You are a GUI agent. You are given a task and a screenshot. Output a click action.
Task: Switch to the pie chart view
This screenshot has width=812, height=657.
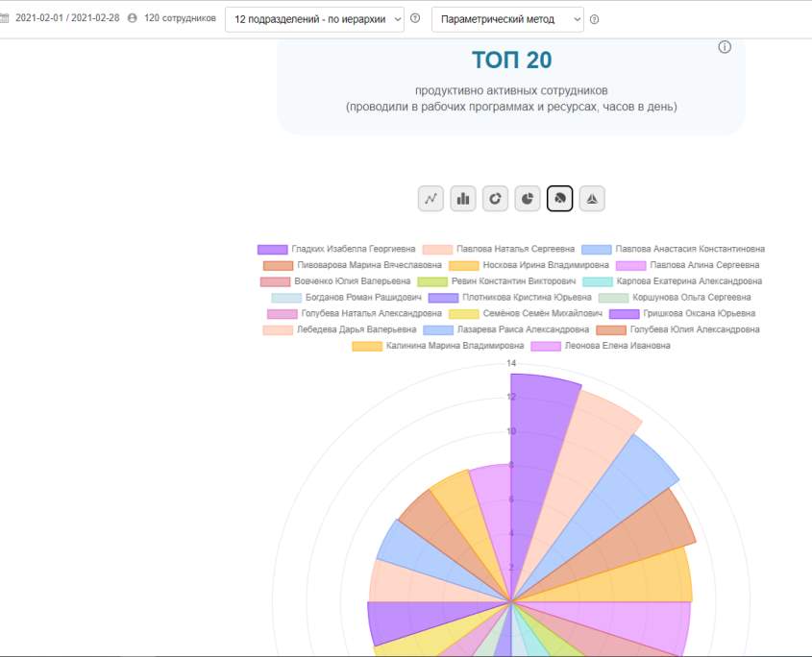528,199
